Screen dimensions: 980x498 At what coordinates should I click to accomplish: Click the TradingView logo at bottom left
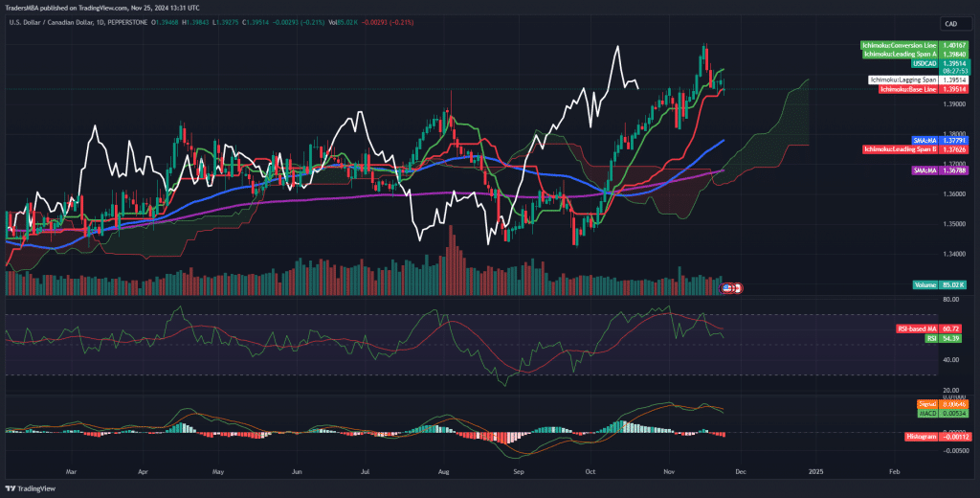click(x=29, y=487)
